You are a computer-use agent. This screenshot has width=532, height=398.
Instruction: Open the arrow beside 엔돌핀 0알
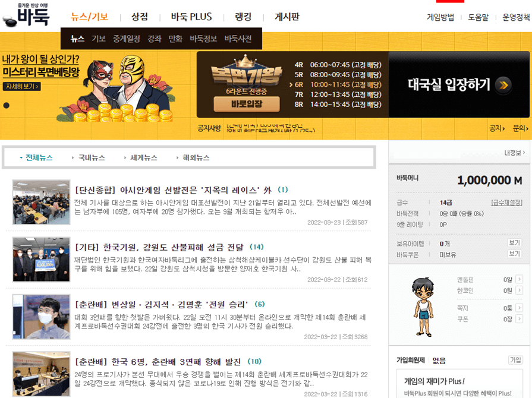click(x=519, y=279)
